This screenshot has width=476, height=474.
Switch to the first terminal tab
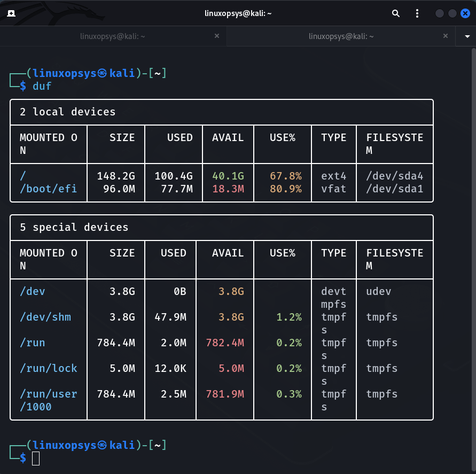[x=112, y=36]
